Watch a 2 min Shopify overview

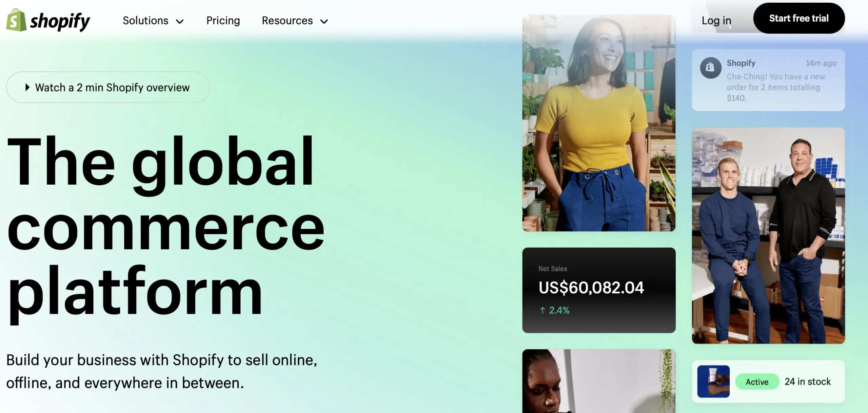point(108,87)
